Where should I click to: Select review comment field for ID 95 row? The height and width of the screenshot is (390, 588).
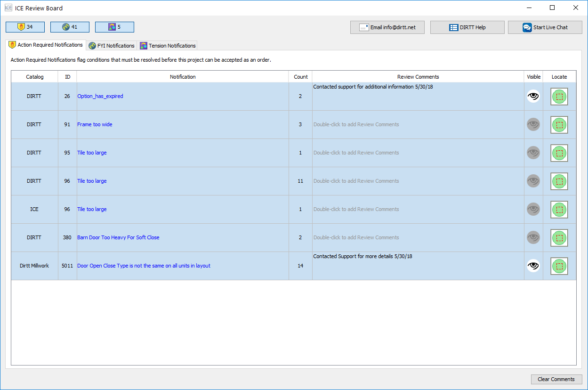pos(418,153)
